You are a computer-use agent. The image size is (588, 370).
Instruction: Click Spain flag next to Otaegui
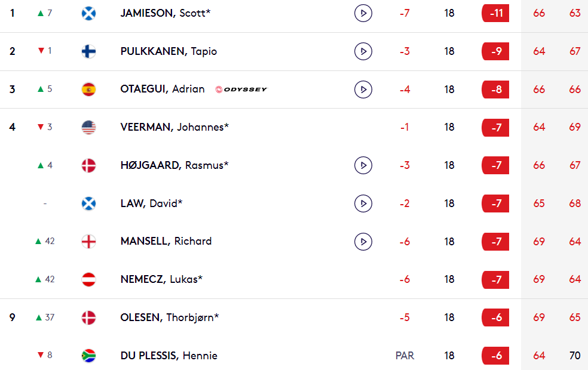pos(88,90)
